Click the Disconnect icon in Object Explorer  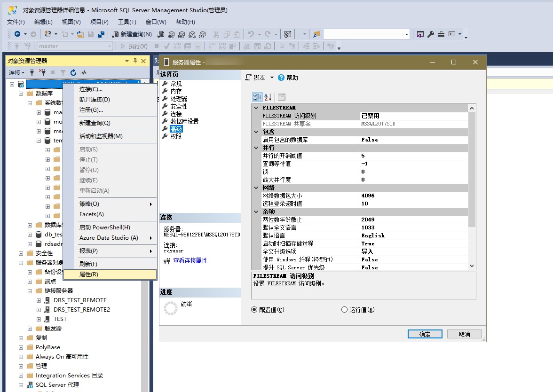click(42, 72)
